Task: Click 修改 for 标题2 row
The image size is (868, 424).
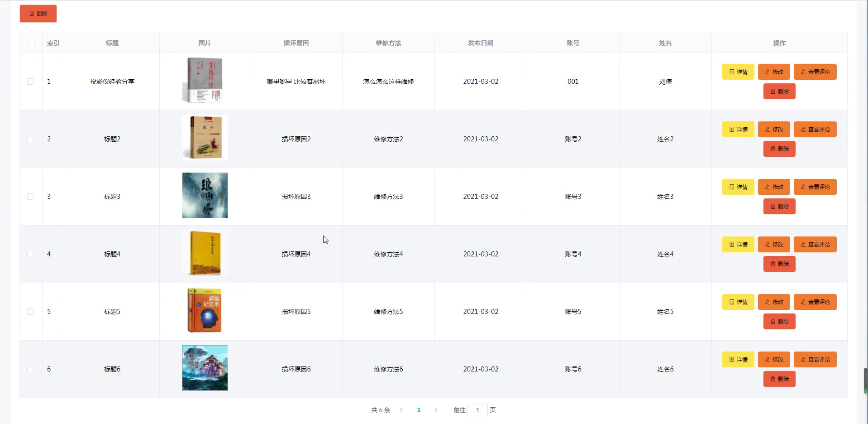Action: [x=774, y=130]
